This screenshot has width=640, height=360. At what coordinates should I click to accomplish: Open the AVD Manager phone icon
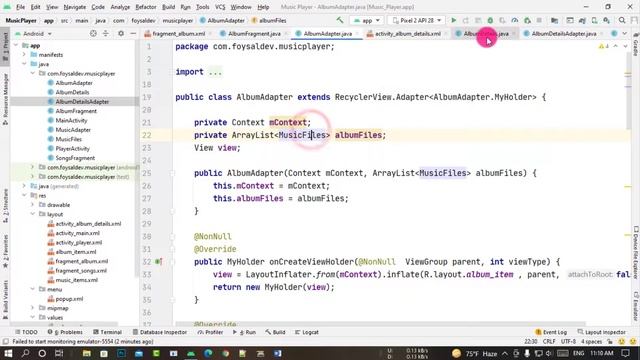pyautogui.click(x=594, y=20)
